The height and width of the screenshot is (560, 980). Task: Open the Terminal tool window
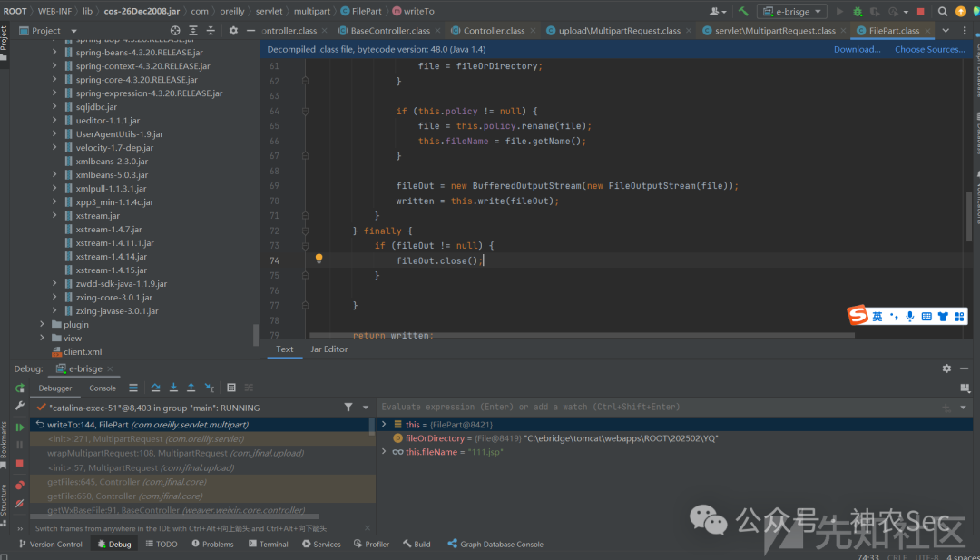click(x=267, y=545)
